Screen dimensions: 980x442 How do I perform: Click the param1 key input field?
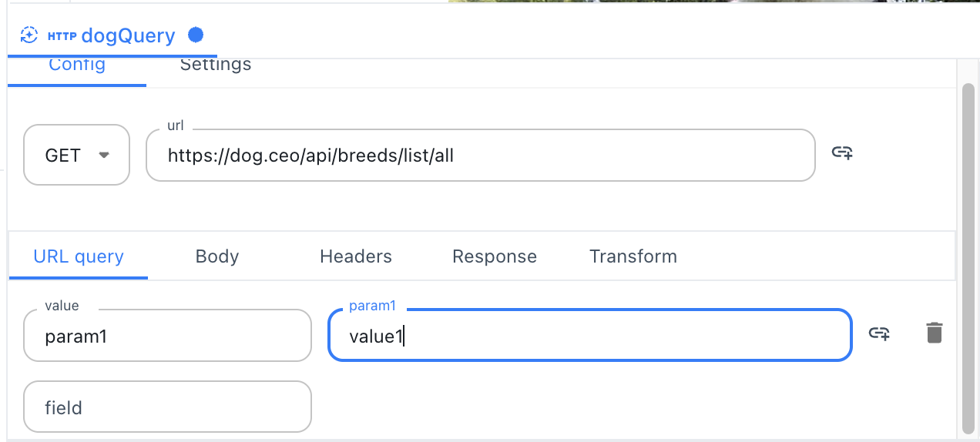(167, 337)
